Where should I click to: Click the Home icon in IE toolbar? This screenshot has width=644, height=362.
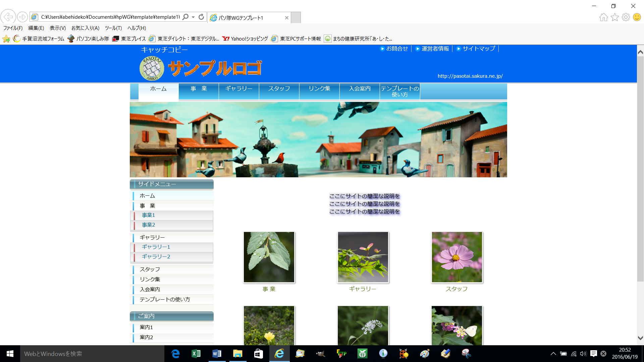pos(604,17)
